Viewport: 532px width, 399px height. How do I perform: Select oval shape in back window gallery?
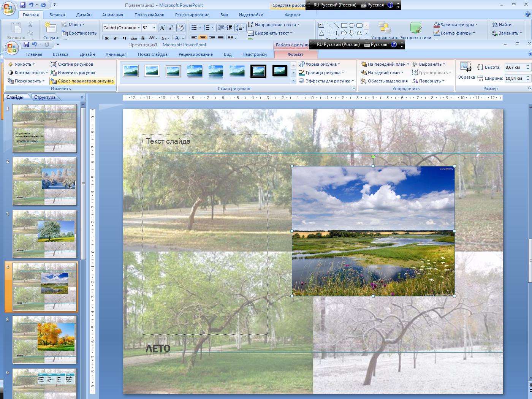point(351,25)
